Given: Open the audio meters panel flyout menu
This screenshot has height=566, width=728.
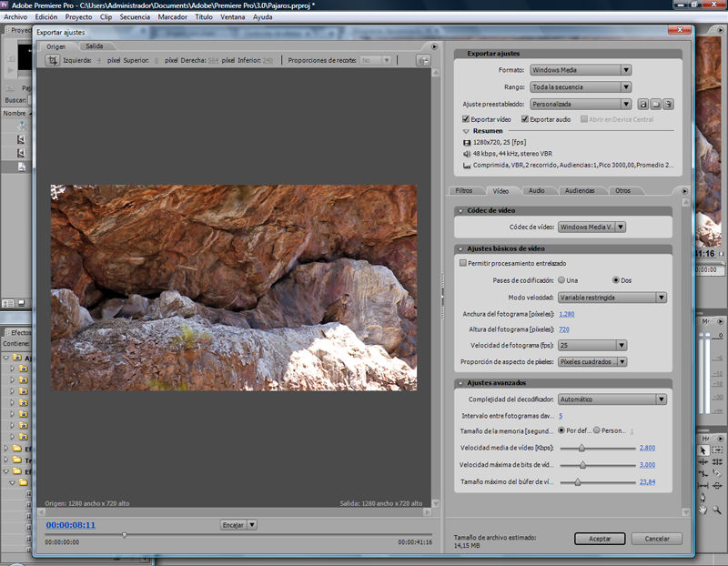Looking at the screenshot, I should (x=721, y=321).
